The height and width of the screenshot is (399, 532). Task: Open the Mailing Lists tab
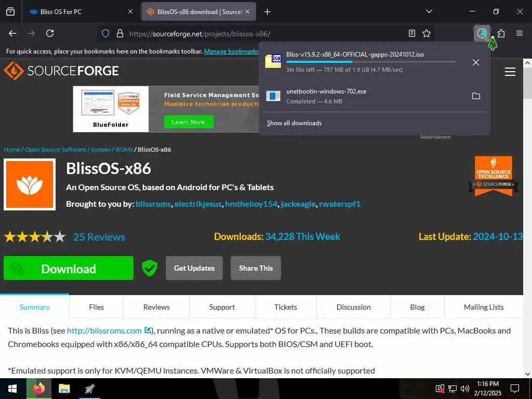484,307
